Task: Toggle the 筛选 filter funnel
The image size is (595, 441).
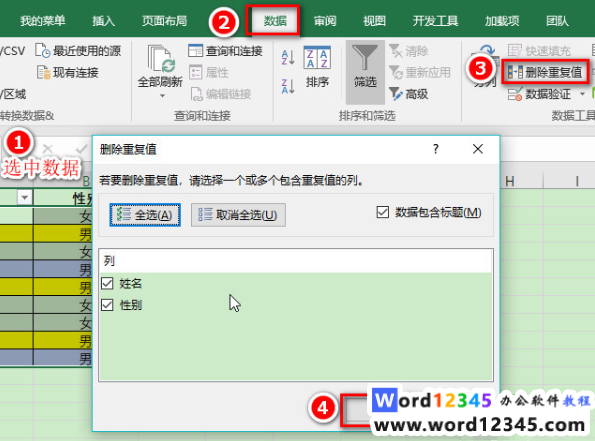Action: point(365,72)
